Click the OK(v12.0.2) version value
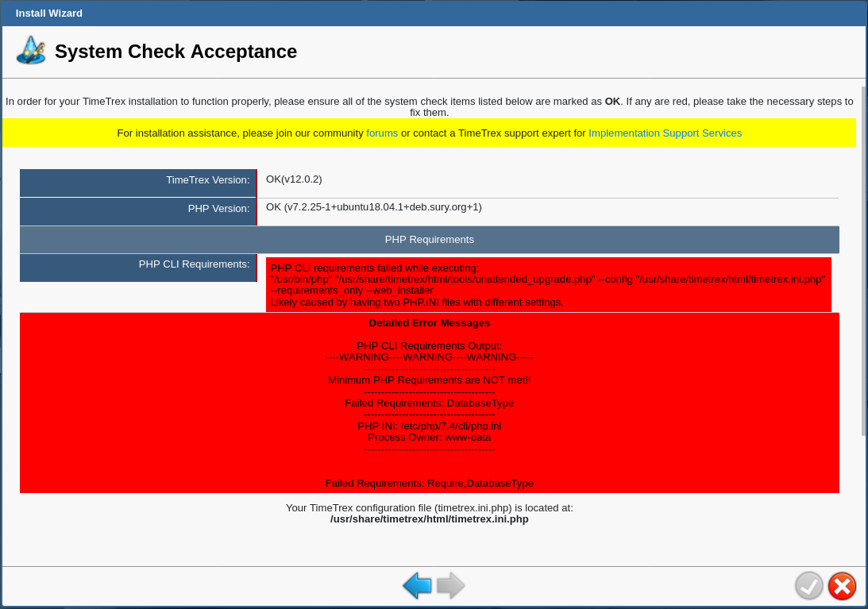868x609 pixels. tap(294, 179)
